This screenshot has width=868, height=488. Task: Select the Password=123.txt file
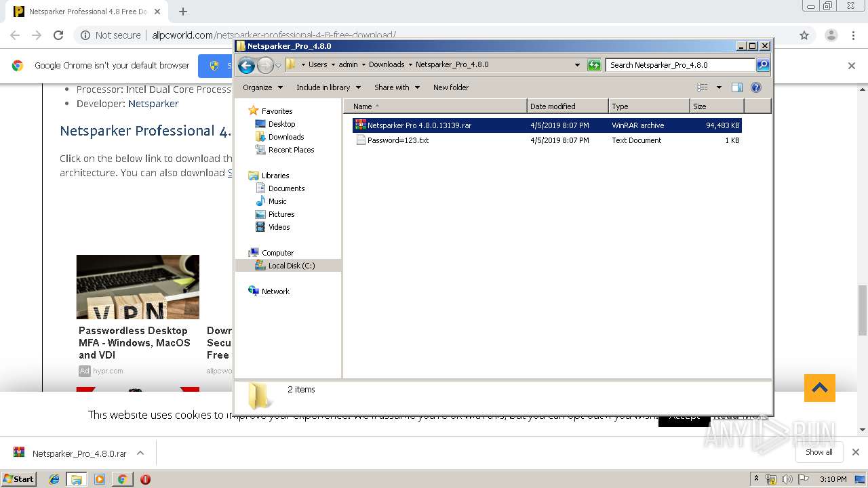547,140
